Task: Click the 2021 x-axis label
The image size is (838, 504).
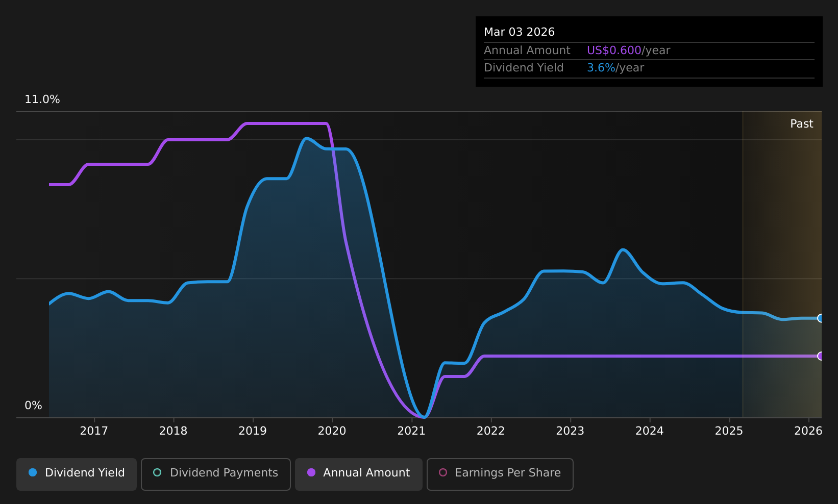Action: 411,431
